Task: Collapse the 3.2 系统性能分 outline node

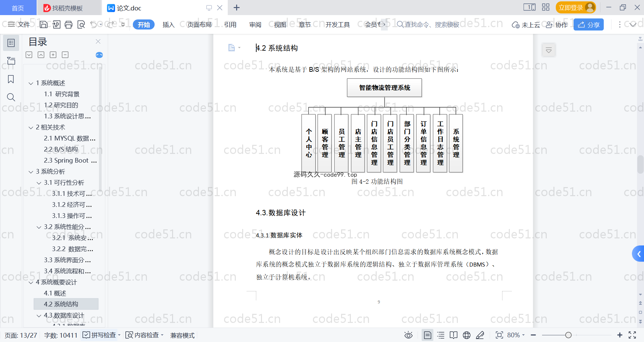Action: [39, 227]
